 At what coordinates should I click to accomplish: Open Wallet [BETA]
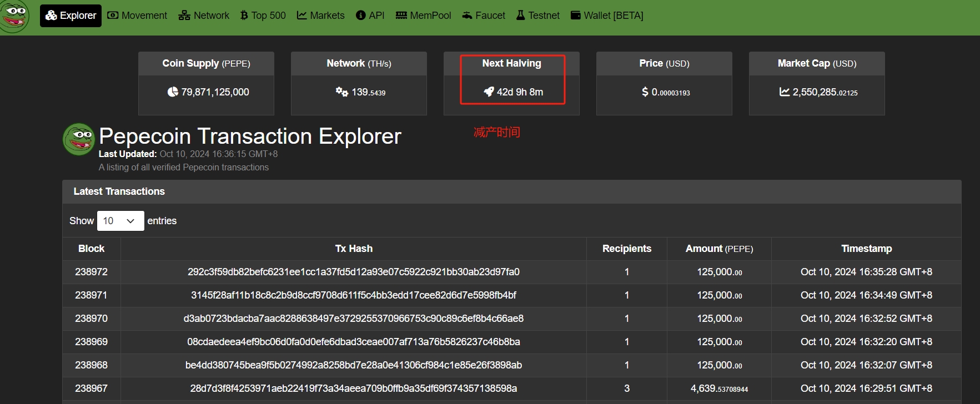click(607, 16)
